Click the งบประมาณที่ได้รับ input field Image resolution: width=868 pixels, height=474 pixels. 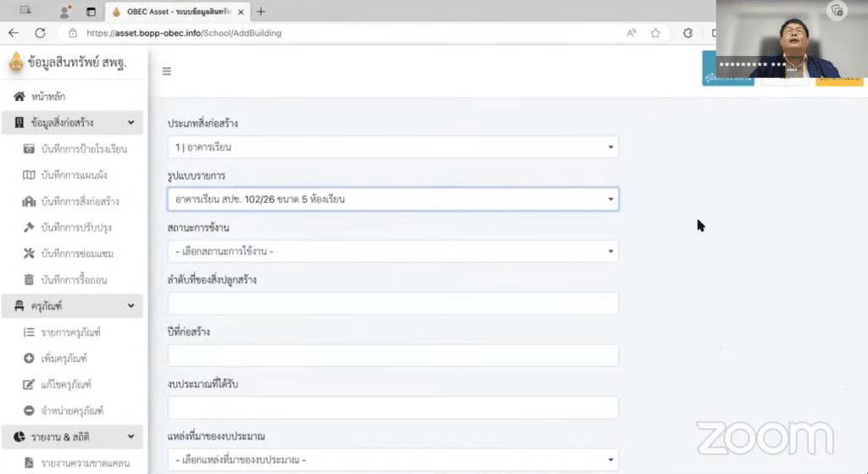393,408
